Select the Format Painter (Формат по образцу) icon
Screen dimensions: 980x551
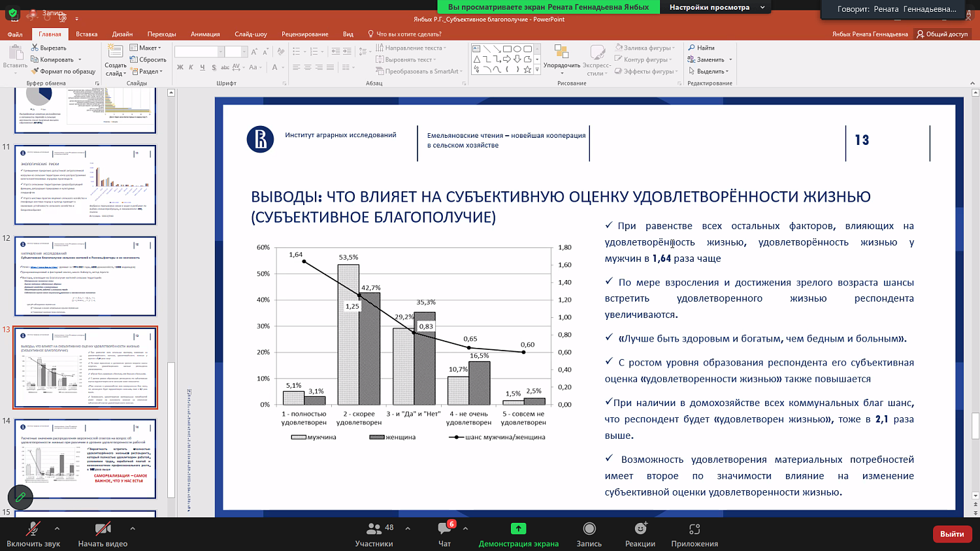[x=35, y=72]
